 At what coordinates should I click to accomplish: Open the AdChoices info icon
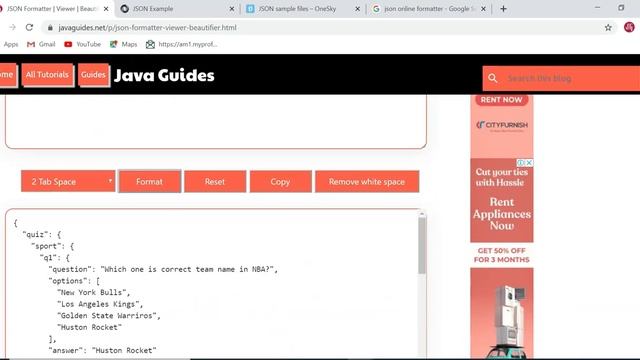pos(521,162)
